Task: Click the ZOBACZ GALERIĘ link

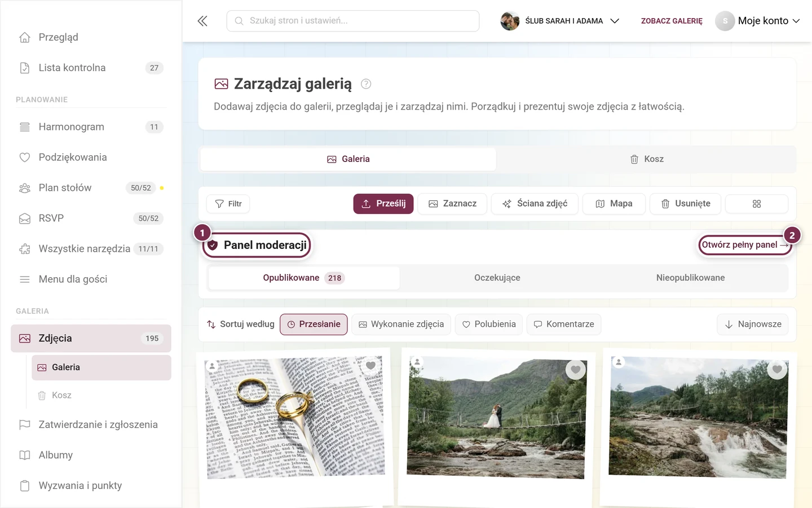Action: point(672,21)
